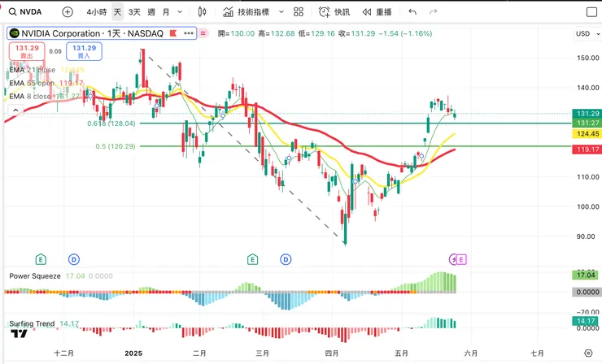The image size is (602, 364).
Task: Select the EMA 55 open legend
Action: [x=33, y=83]
